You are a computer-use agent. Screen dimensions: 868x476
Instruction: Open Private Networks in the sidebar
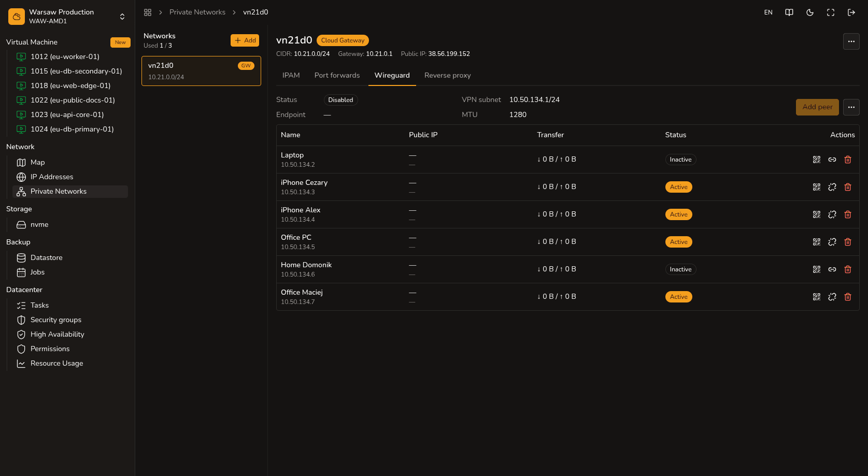click(x=70, y=191)
